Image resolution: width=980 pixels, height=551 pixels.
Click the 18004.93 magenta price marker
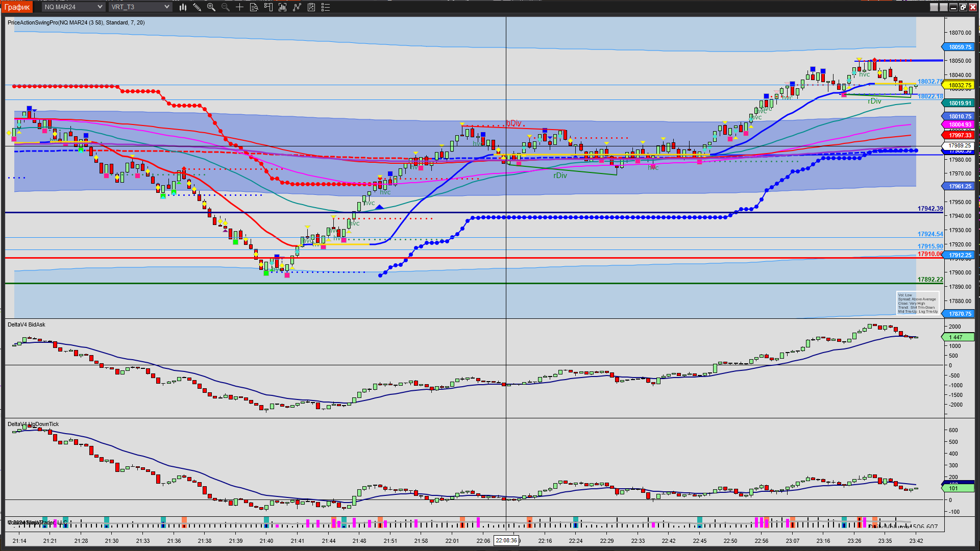click(959, 124)
